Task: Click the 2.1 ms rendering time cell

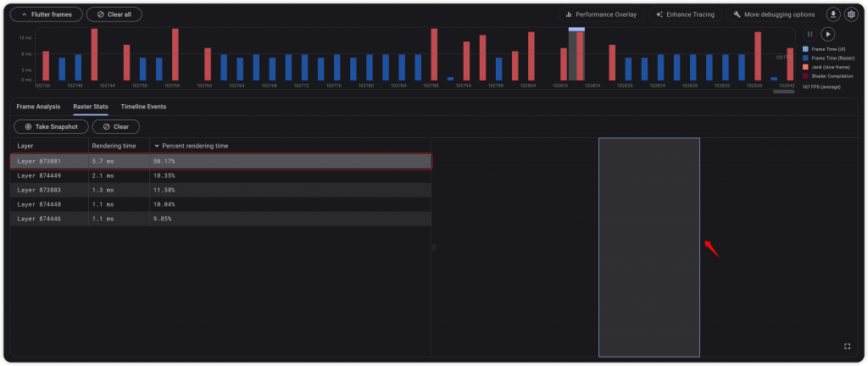Action: [x=103, y=175]
